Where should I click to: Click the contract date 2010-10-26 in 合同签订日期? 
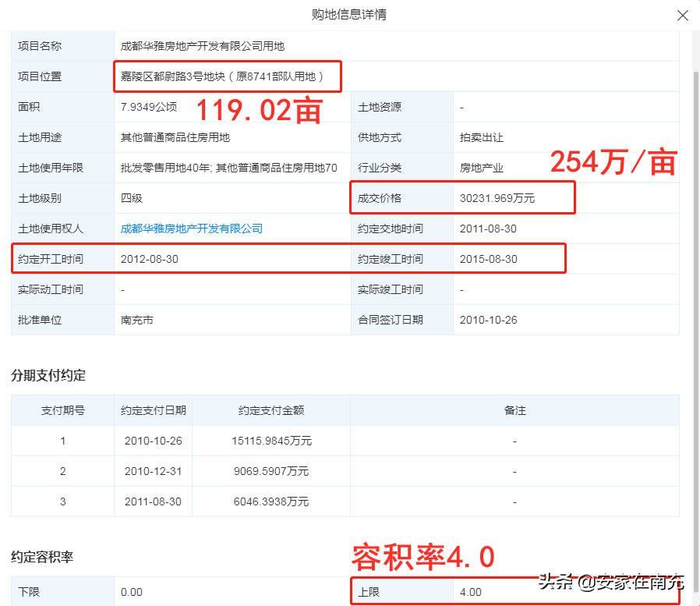pyautogui.click(x=488, y=320)
